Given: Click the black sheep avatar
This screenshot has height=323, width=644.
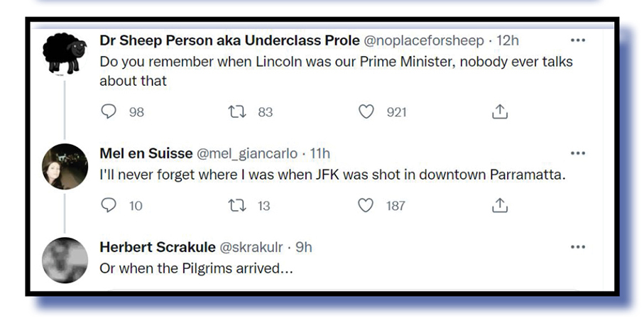Looking at the screenshot, I should pos(65,52).
